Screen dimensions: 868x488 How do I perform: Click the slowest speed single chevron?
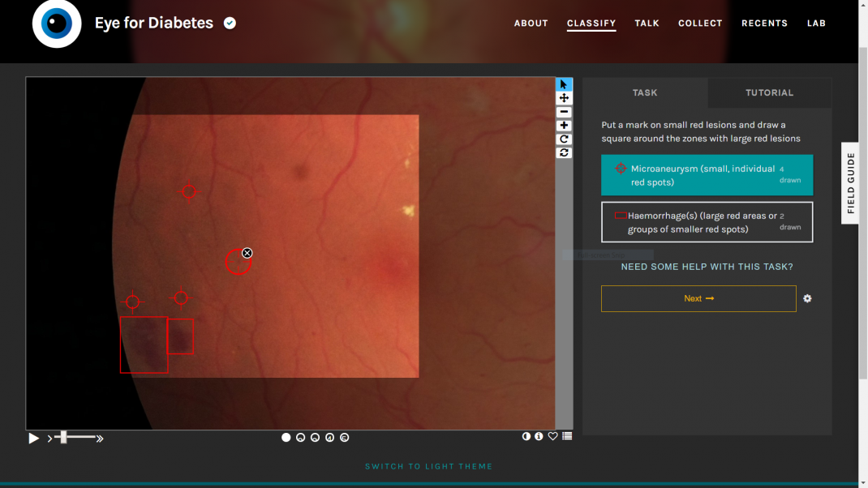[49, 439]
